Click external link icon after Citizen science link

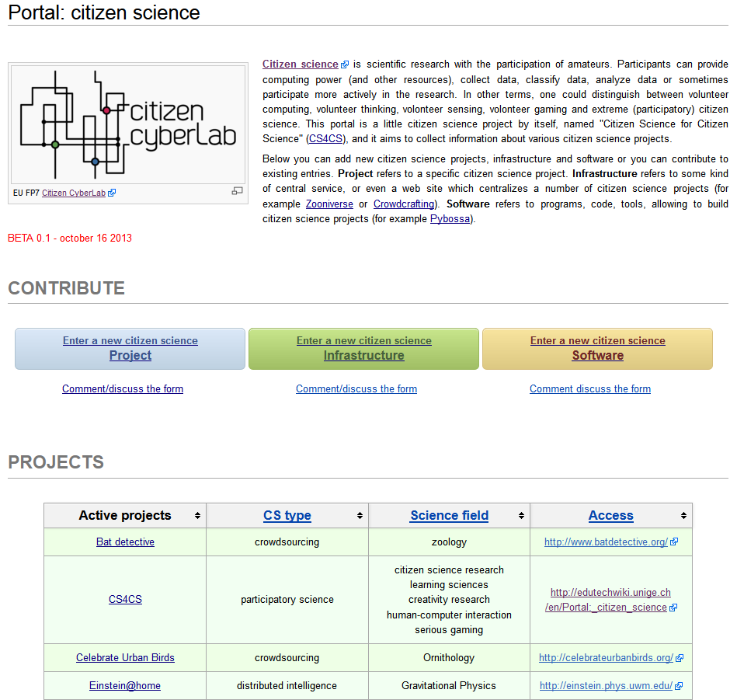[345, 64]
